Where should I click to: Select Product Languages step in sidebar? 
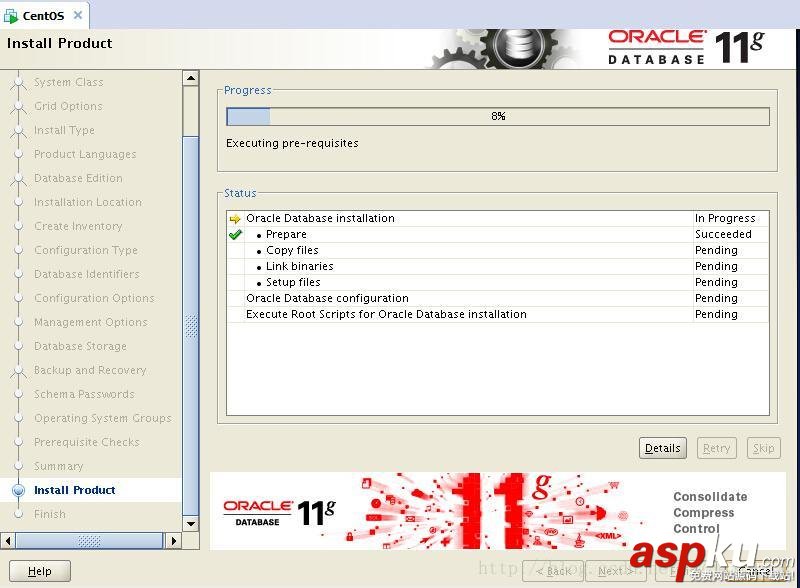(x=85, y=154)
